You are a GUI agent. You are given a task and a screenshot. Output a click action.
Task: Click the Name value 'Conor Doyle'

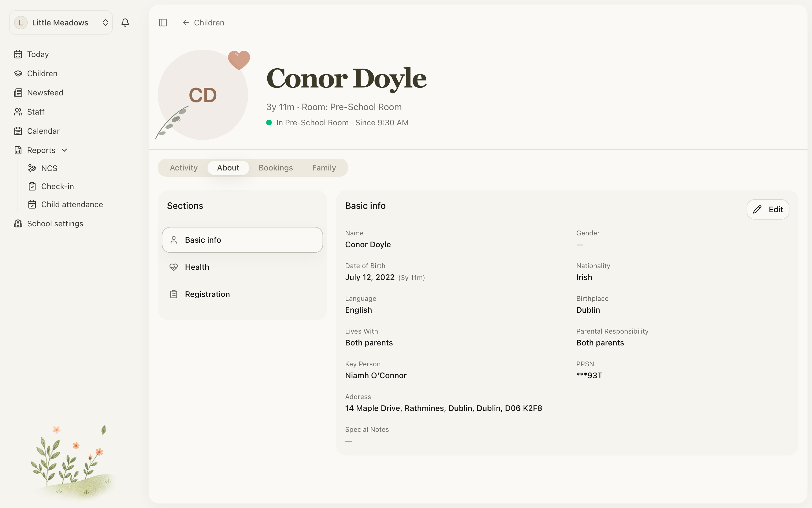pos(368,244)
